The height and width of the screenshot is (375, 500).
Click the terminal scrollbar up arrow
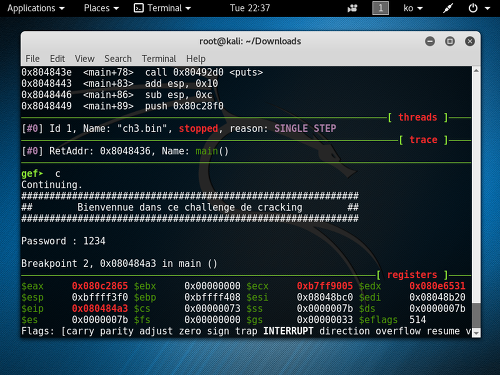pos(476,70)
